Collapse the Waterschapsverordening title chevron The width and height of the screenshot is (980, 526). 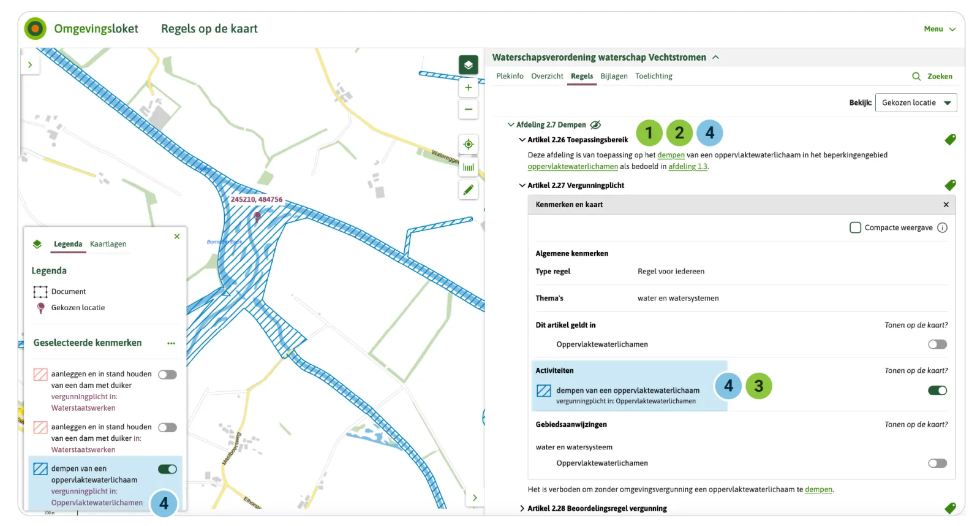pyautogui.click(x=715, y=57)
